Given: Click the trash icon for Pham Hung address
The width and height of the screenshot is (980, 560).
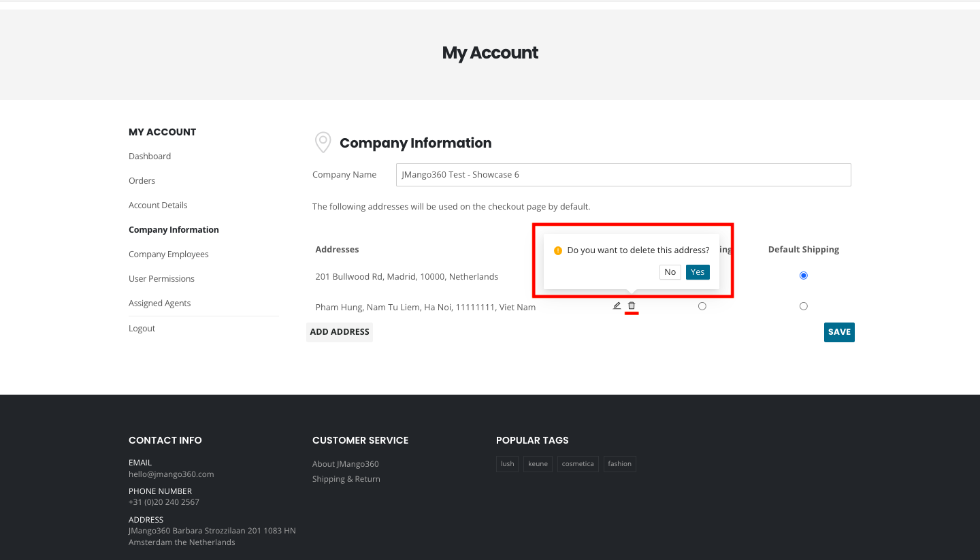Looking at the screenshot, I should [x=632, y=306].
